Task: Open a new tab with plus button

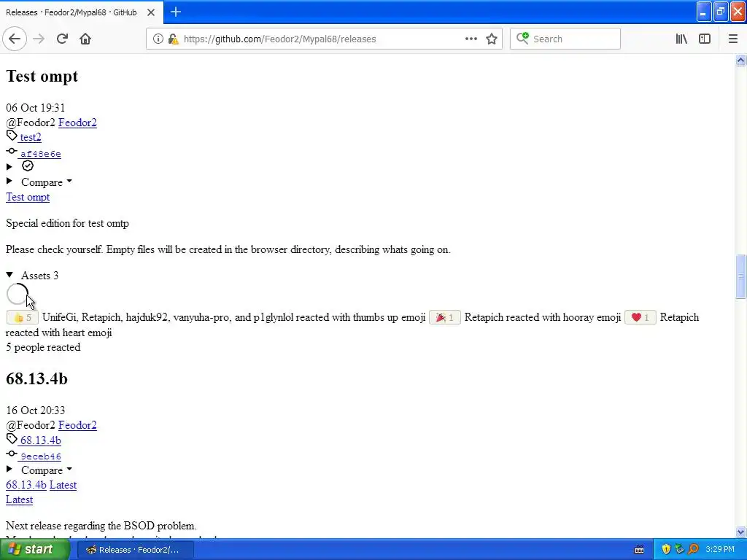Action: click(x=176, y=12)
